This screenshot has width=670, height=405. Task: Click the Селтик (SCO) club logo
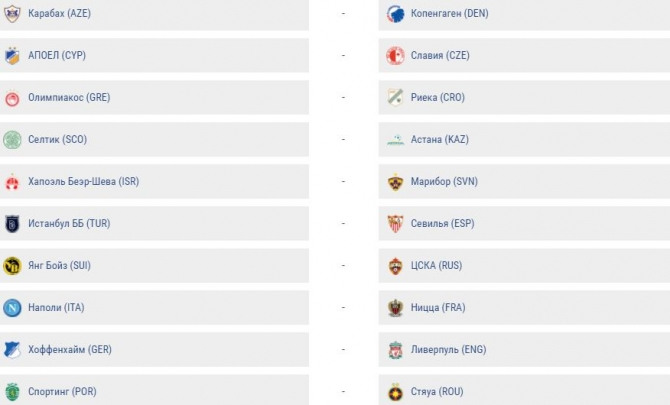click(x=12, y=140)
